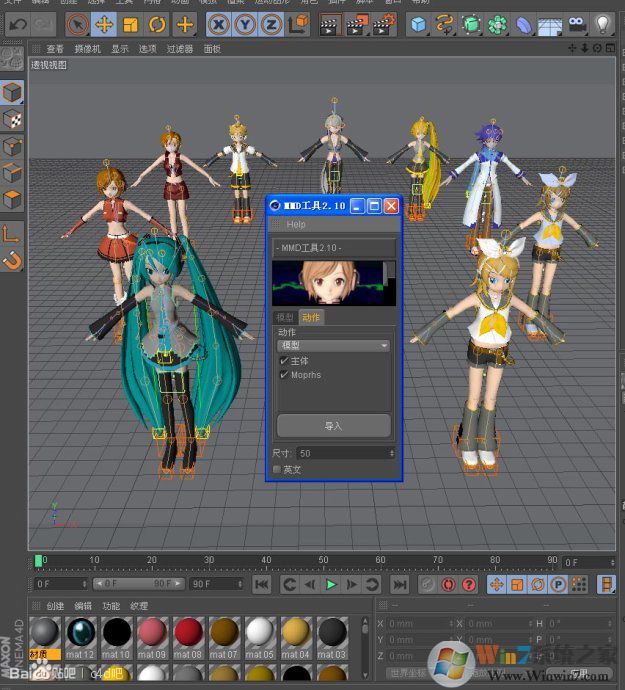Uncheck the 主体 checkbox
Image resolution: width=625 pixels, height=690 pixels.
[x=284, y=361]
